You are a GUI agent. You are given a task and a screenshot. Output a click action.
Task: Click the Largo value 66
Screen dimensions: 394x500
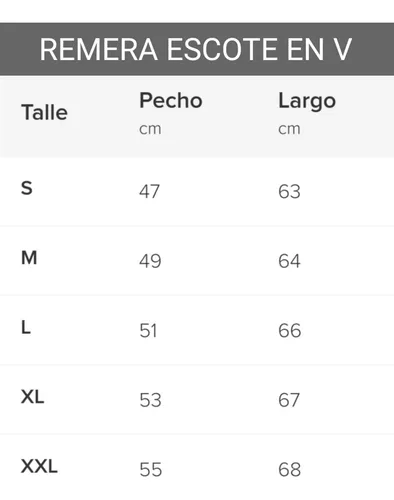tap(290, 330)
